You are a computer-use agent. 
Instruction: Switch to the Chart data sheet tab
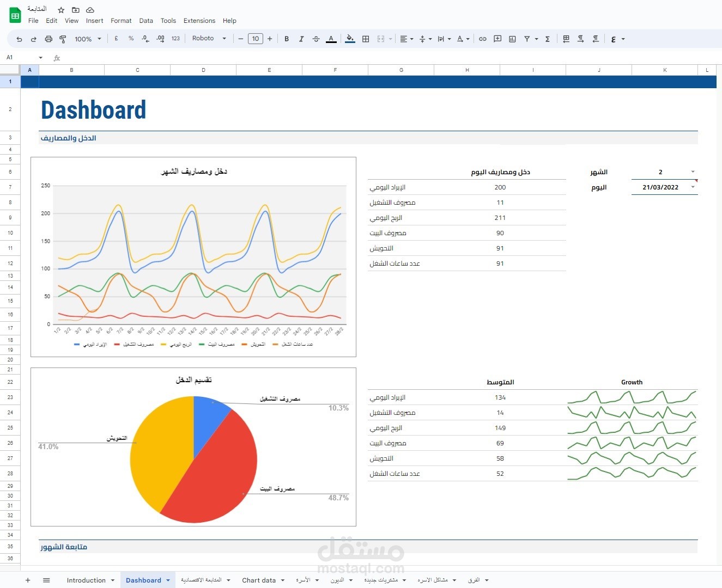(259, 580)
